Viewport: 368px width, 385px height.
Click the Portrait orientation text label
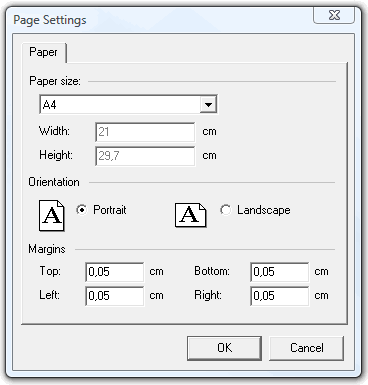pos(110,210)
